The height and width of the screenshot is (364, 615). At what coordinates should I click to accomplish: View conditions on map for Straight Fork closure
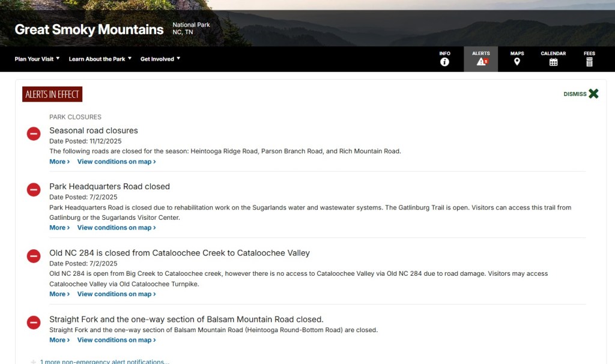click(117, 340)
